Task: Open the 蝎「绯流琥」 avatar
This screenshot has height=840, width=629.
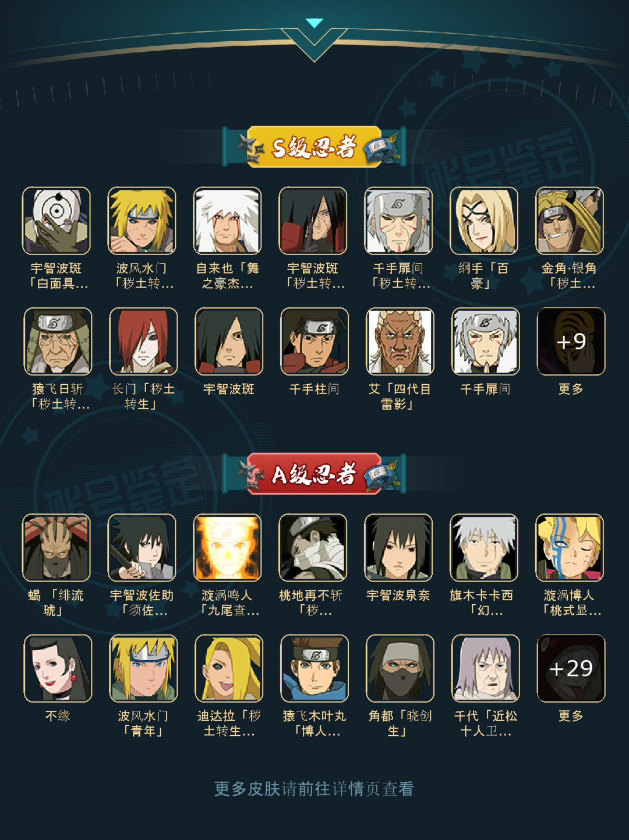Action: pos(56,548)
